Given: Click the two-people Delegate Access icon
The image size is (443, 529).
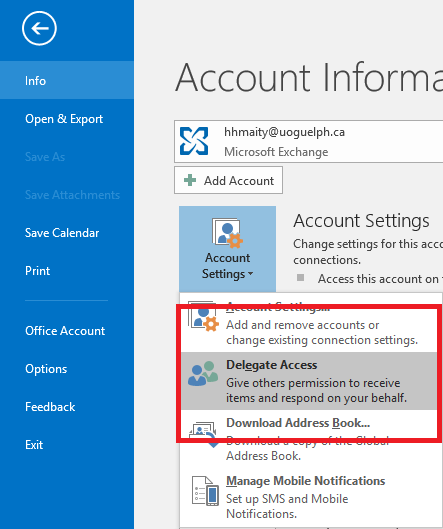Looking at the screenshot, I should pyautogui.click(x=203, y=373).
